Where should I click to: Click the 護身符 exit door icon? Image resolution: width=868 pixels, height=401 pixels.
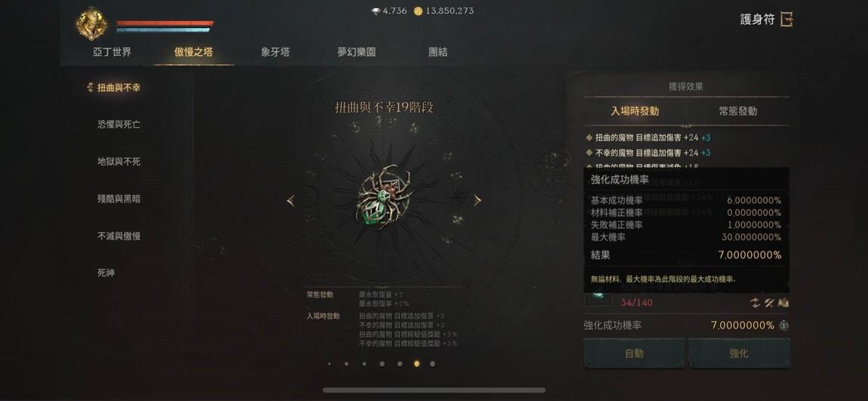click(x=786, y=20)
